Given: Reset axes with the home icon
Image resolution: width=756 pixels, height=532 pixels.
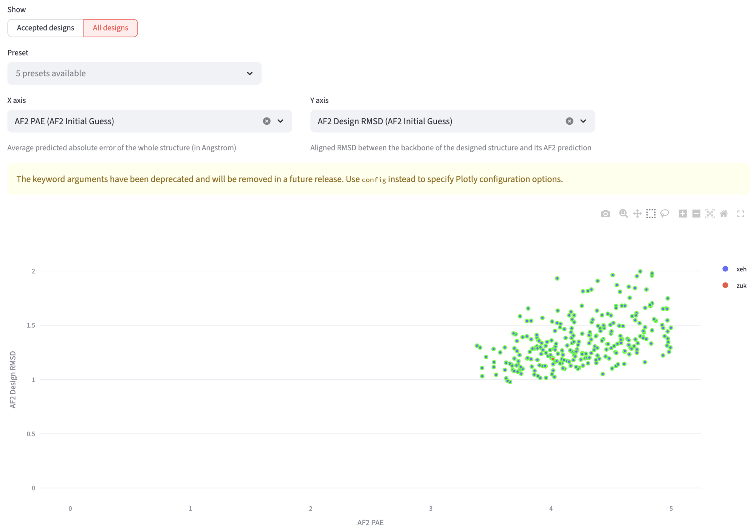Looking at the screenshot, I should [x=723, y=214].
